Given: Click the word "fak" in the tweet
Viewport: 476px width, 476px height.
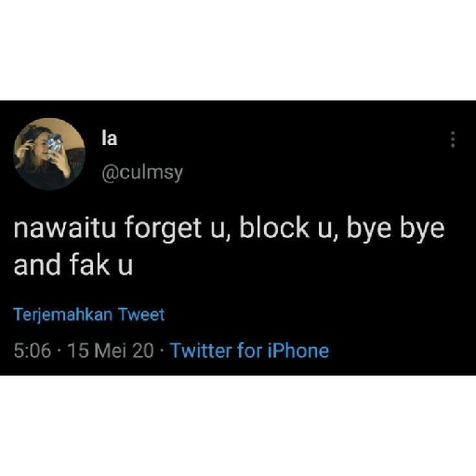Looking at the screenshot, I should pos(89,265).
